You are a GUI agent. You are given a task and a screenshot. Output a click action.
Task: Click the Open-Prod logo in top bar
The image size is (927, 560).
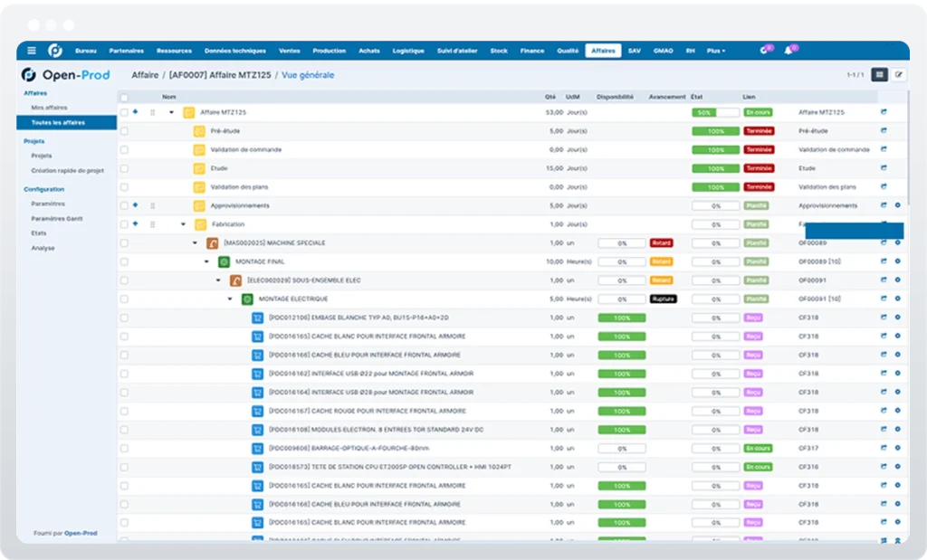[55, 51]
